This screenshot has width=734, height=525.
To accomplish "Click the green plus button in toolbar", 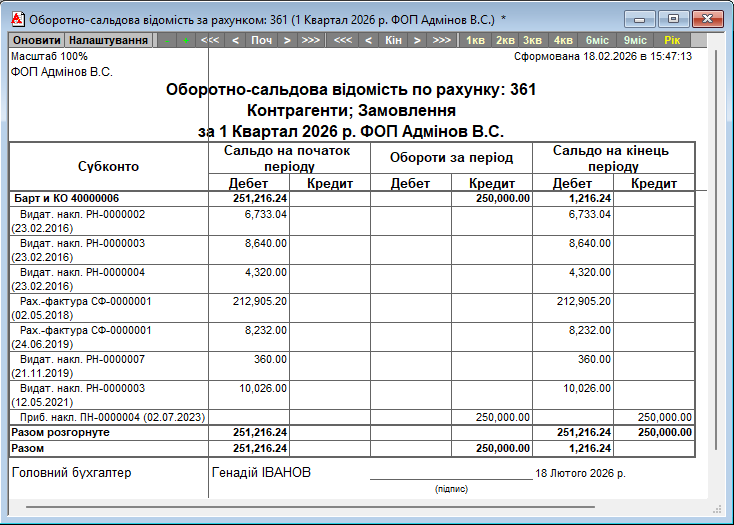I will tap(186, 40).
